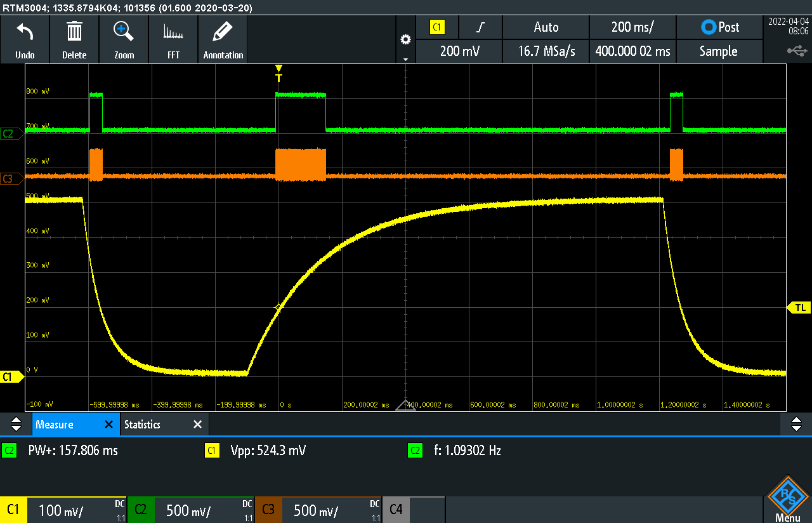This screenshot has width=812, height=523.
Task: Click the Undo arrow icon
Action: tap(25, 32)
